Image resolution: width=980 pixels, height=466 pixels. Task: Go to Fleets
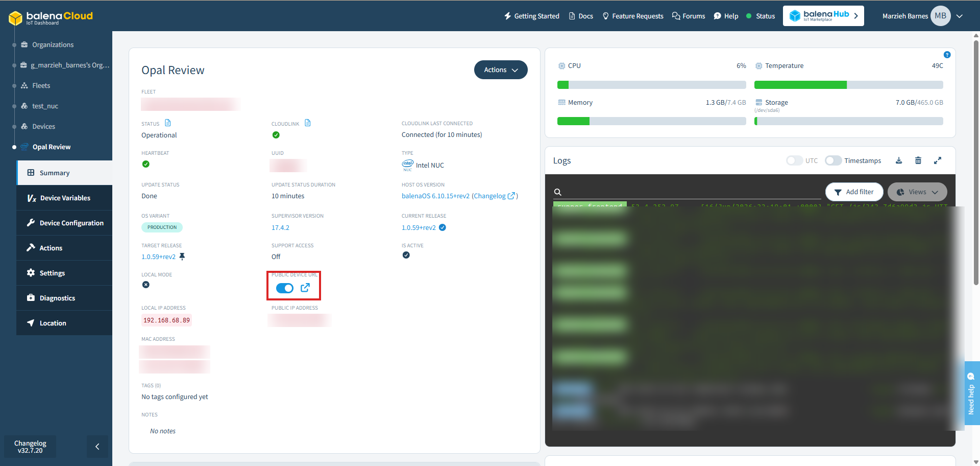(x=41, y=85)
